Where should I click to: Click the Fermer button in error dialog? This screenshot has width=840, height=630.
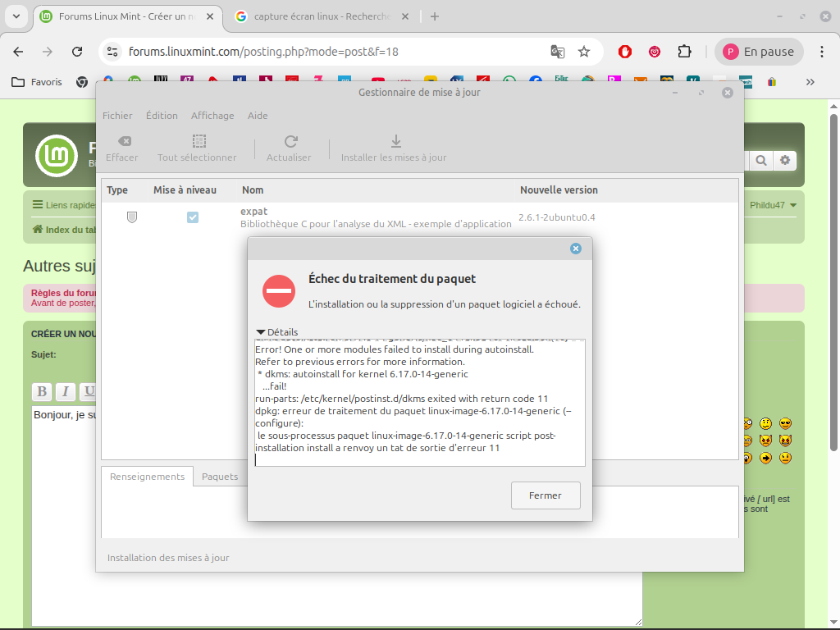point(546,495)
